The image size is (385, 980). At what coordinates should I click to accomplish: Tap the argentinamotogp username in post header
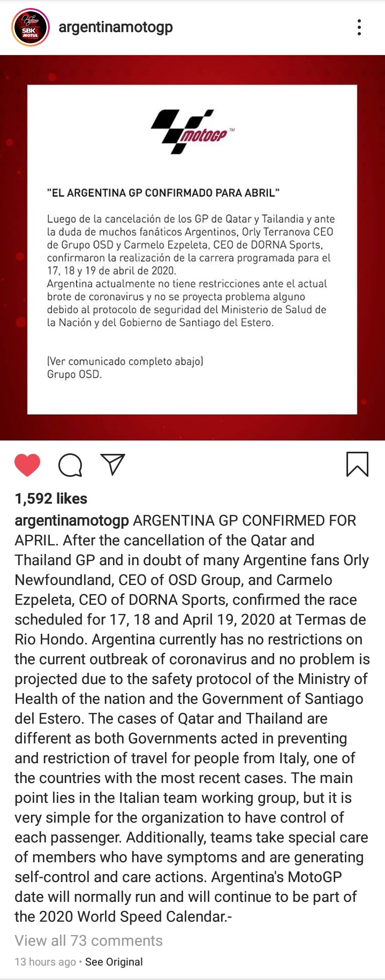coord(116,27)
